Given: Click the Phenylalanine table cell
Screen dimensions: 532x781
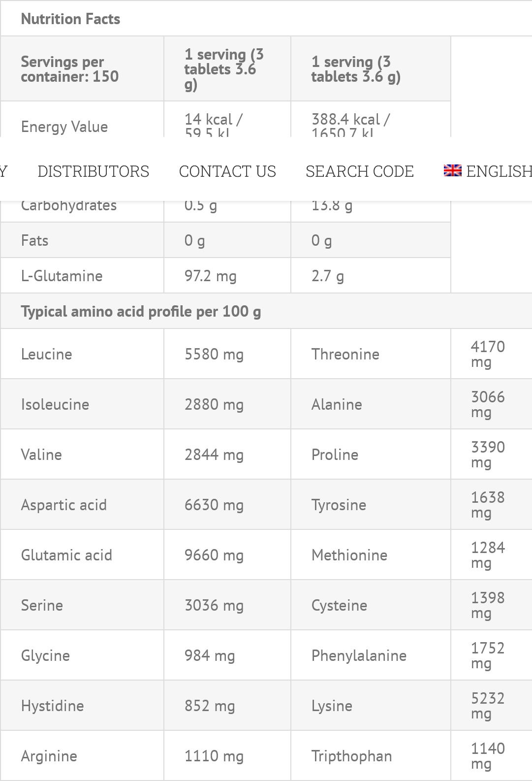Looking at the screenshot, I should tap(359, 656).
